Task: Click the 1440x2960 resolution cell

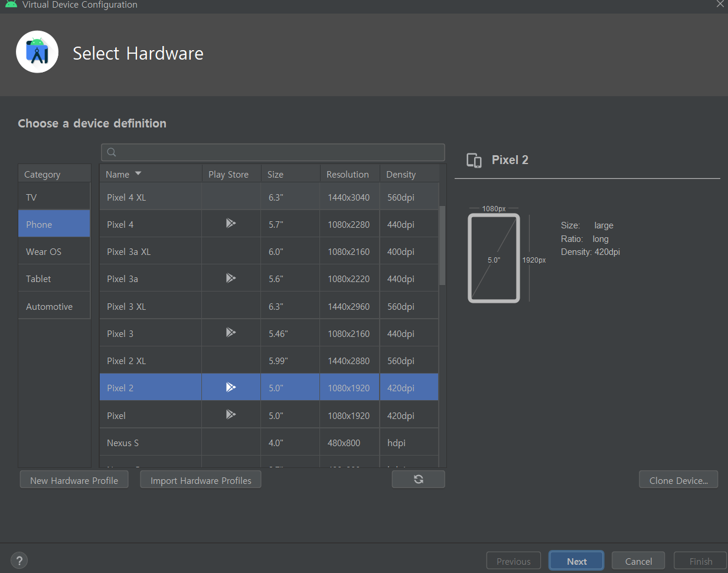Action: click(348, 306)
